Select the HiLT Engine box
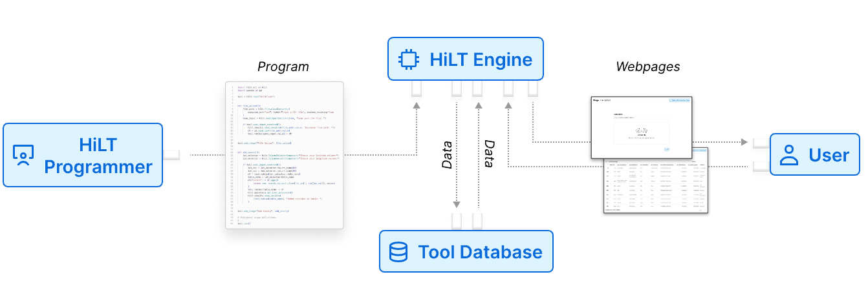Image resolution: width=868 pixels, height=301 pixels. [x=465, y=60]
